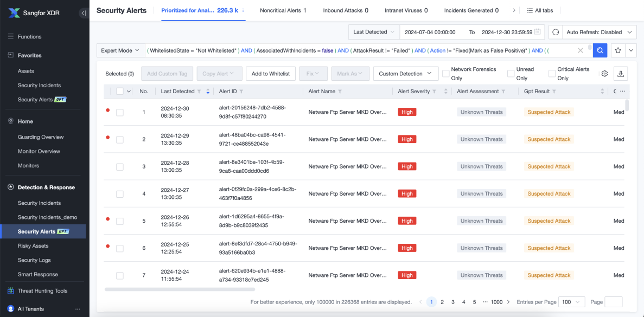Open All Tenants more options ellipsis

click(77, 309)
